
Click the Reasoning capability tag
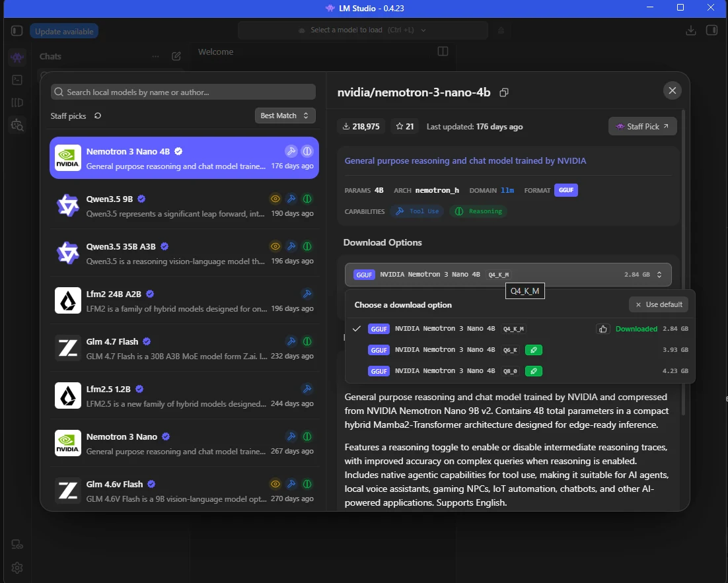[478, 211]
